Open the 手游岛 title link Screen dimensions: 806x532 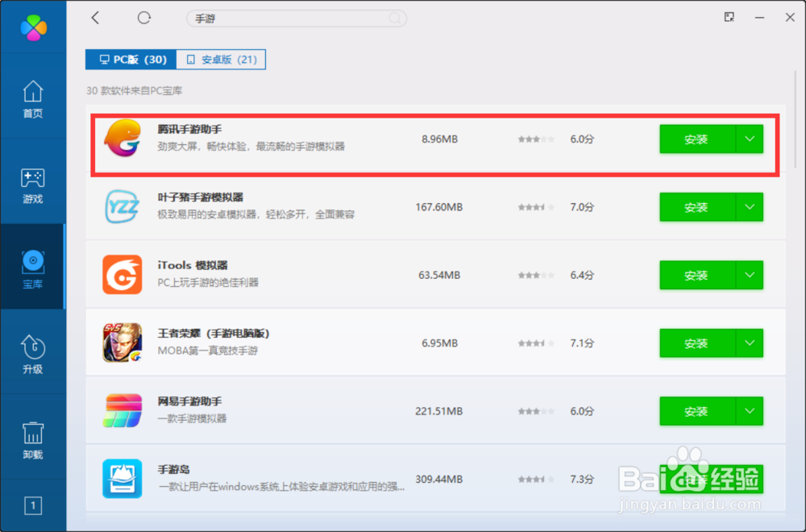(174, 469)
